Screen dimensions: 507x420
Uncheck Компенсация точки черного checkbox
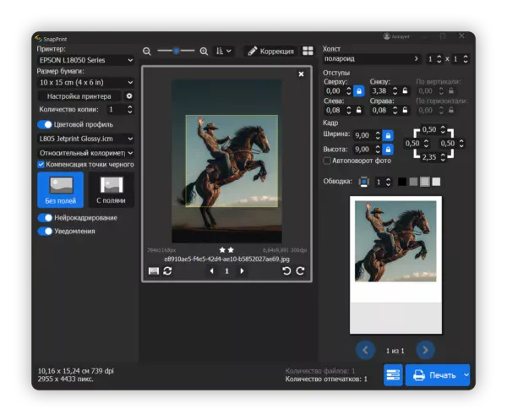click(x=41, y=164)
